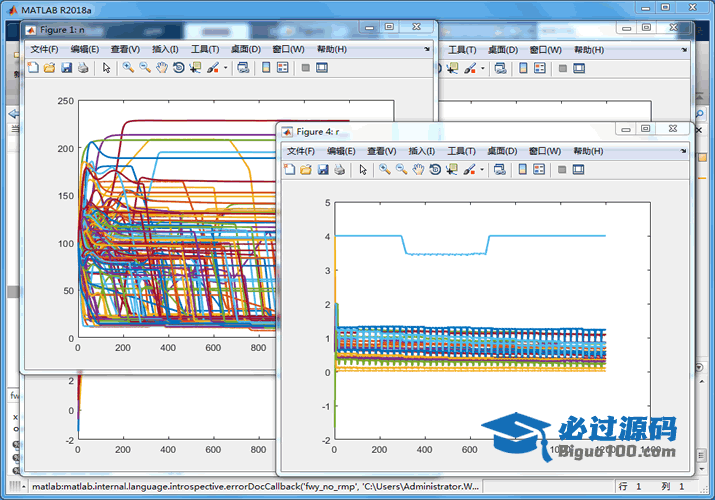Image resolution: width=715 pixels, height=500 pixels.
Task: Open brush color dropdown arrow in Figure 4
Action: pyautogui.click(x=482, y=170)
